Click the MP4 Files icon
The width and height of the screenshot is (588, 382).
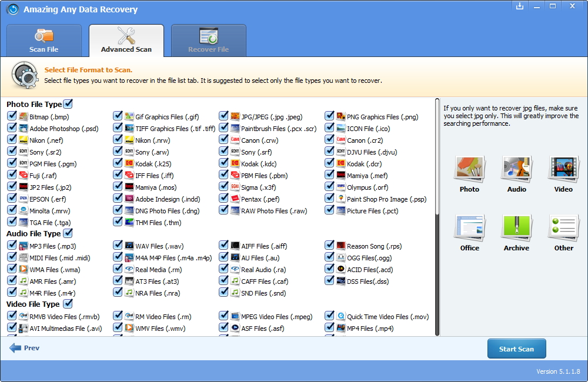tap(341, 328)
